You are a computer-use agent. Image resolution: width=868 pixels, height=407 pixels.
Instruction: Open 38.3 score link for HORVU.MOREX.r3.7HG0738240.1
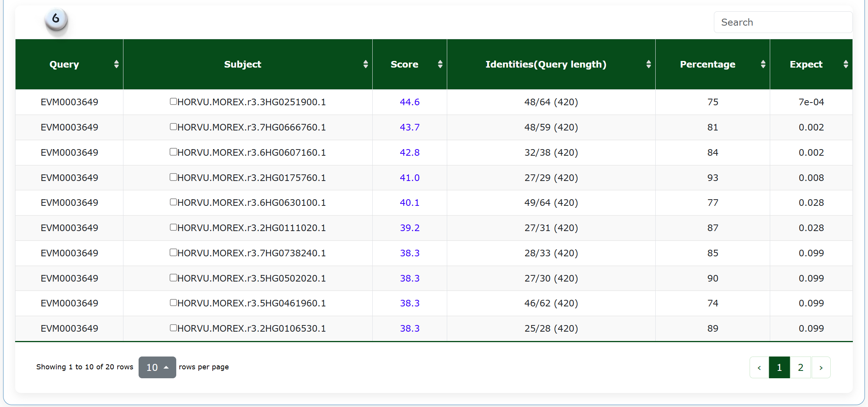(x=410, y=253)
